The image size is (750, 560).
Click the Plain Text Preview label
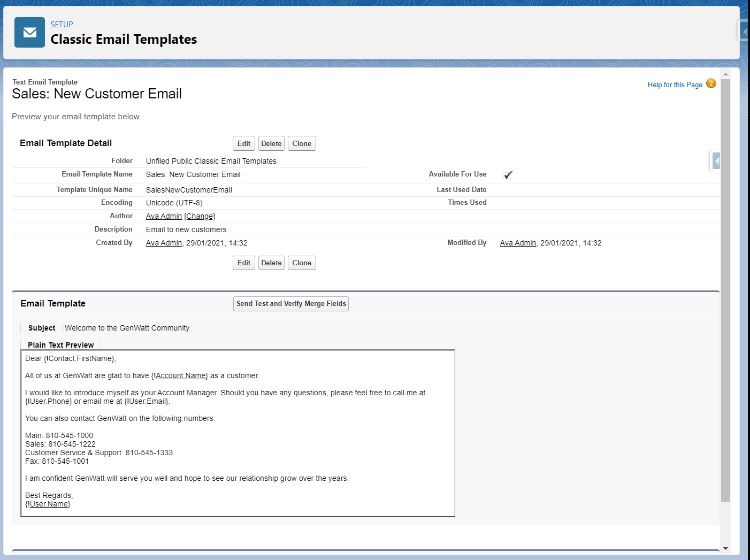[x=60, y=345]
